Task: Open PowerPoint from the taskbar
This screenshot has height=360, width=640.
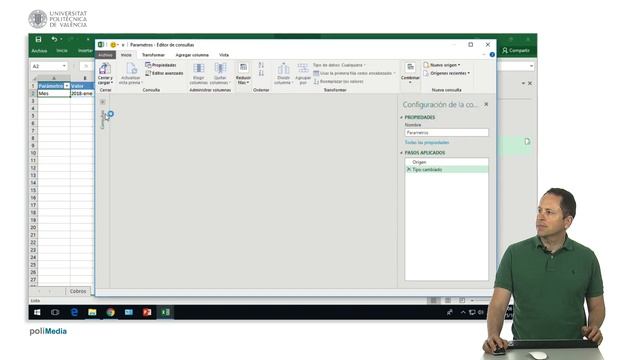Action: pyautogui.click(x=147, y=312)
